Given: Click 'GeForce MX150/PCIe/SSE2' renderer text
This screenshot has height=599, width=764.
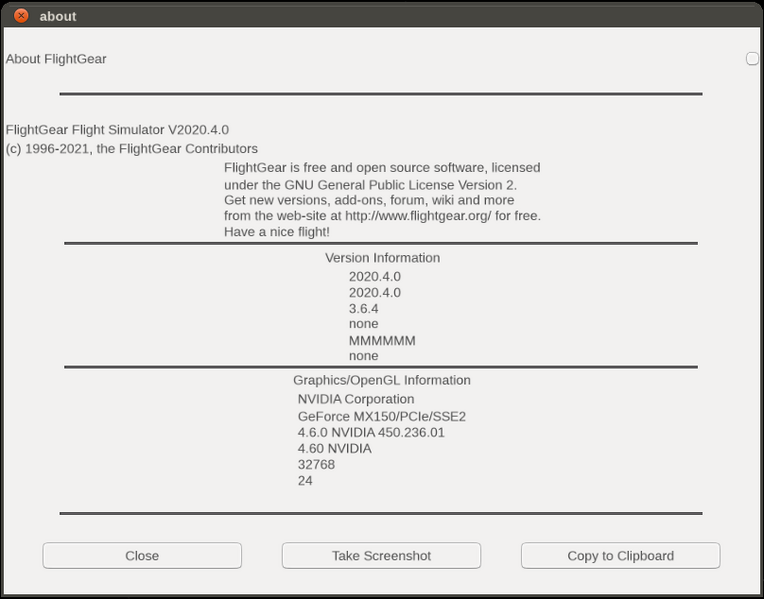Looking at the screenshot, I should point(382,417).
